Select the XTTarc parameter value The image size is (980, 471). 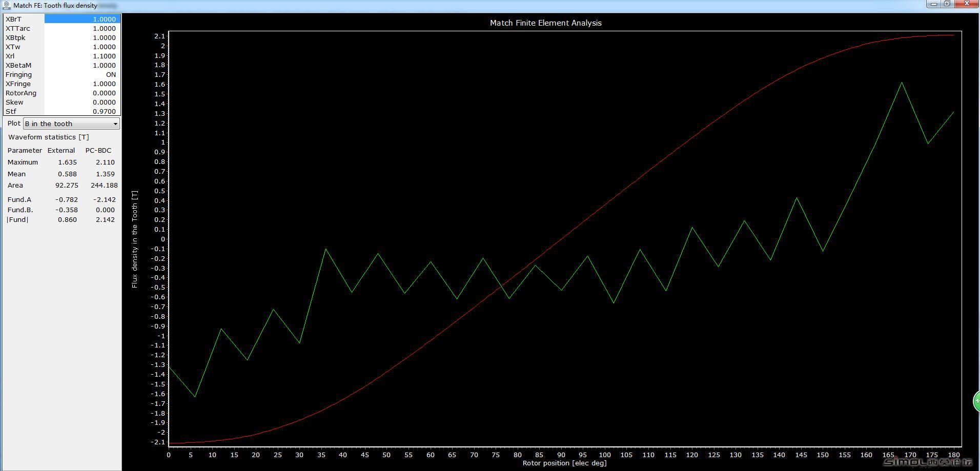(82, 28)
